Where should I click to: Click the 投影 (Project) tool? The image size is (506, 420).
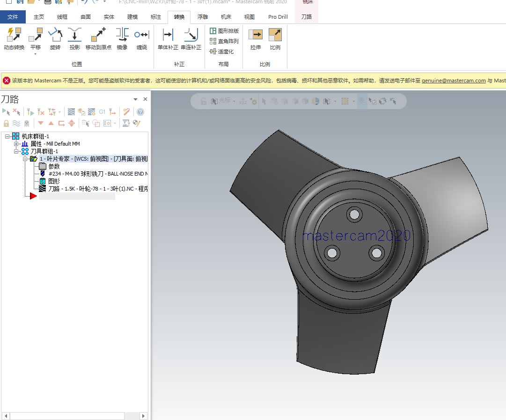(x=74, y=38)
